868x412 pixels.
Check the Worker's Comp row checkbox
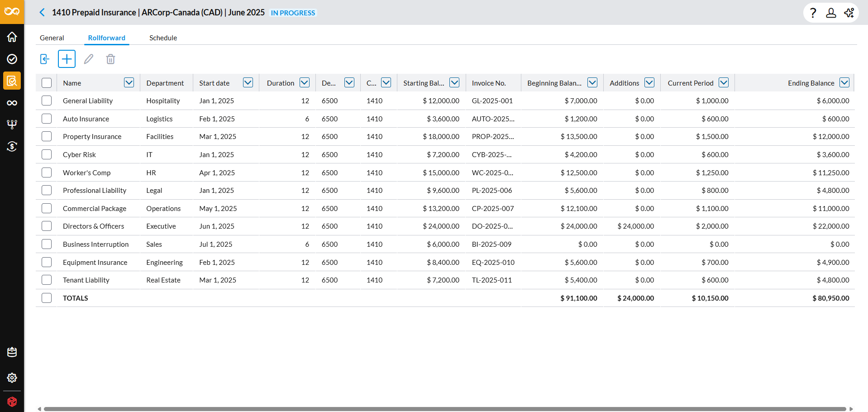pos(47,172)
